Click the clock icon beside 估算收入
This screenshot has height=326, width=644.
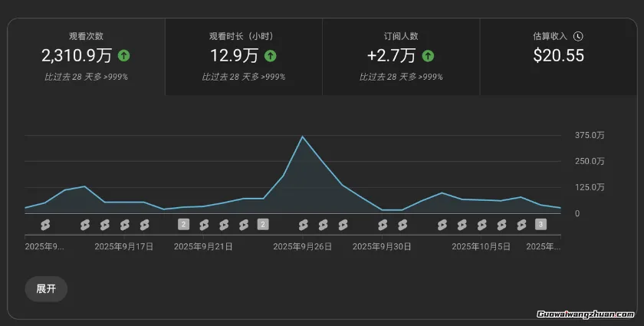pos(578,36)
